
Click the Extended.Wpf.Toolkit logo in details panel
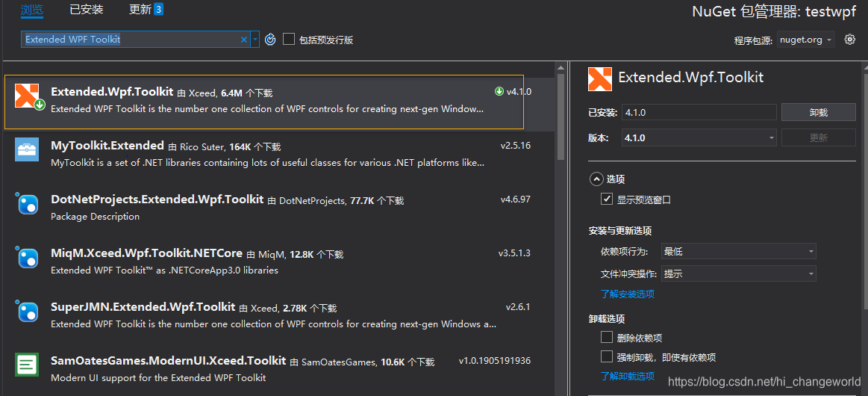click(599, 79)
